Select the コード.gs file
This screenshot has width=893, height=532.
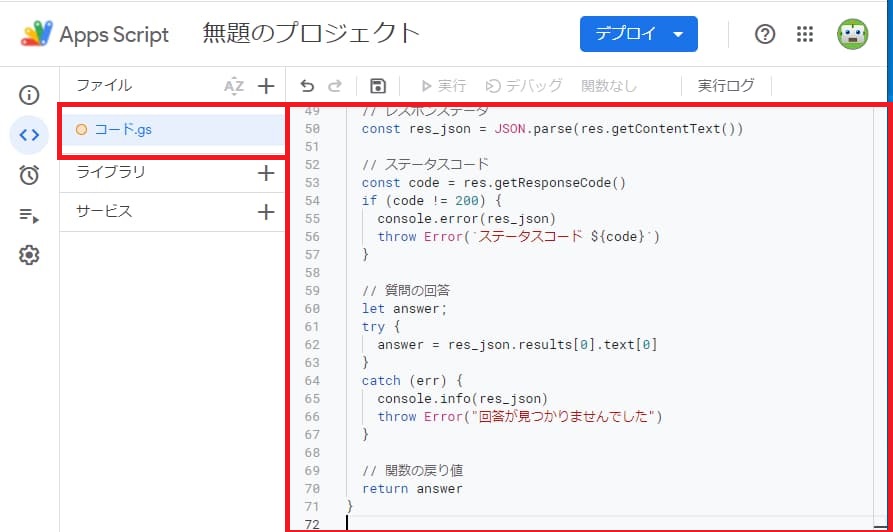coord(123,129)
